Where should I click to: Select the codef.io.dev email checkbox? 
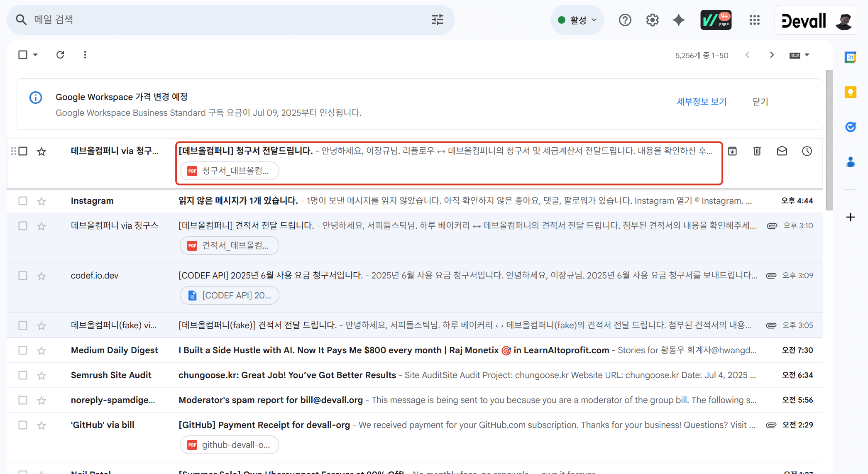[23, 276]
